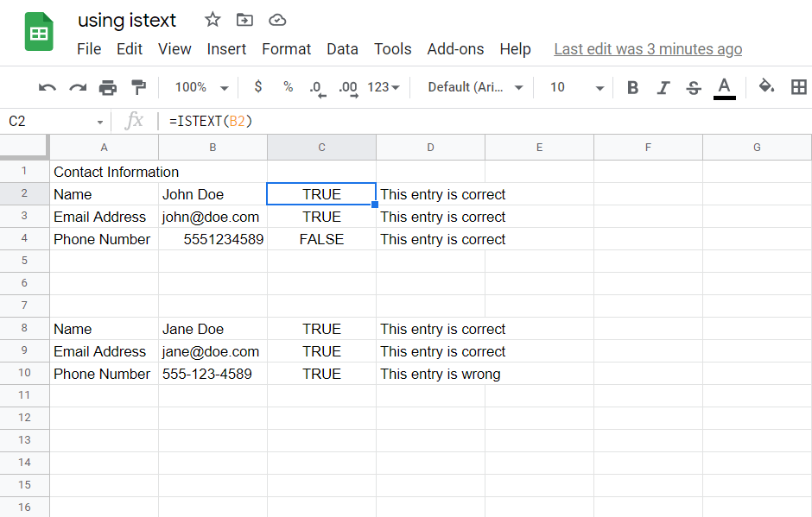
Task: Star the 'using istext' document
Action: 213,20
